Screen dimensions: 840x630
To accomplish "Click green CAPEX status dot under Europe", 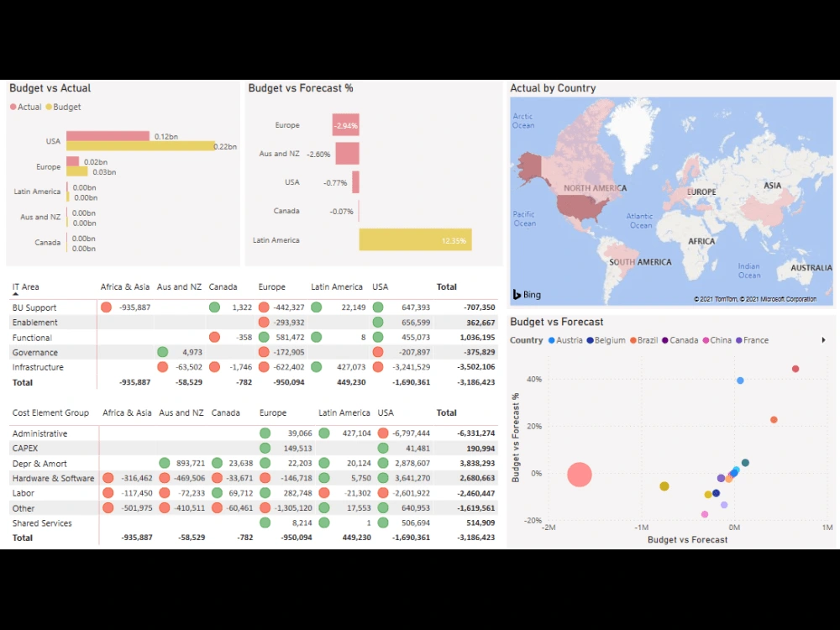I will pyautogui.click(x=265, y=448).
